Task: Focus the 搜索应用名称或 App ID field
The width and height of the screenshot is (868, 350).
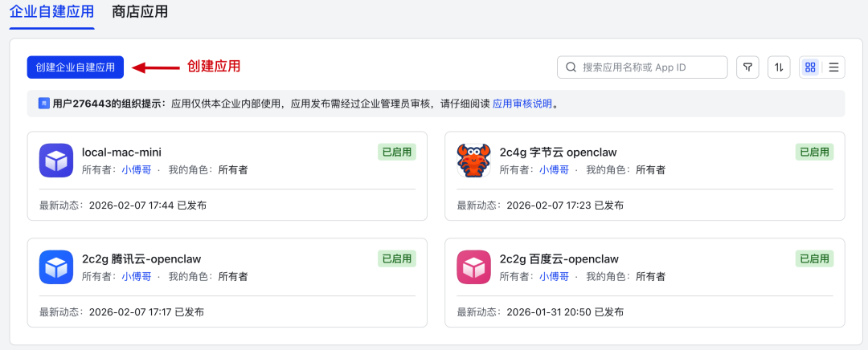Action: click(x=642, y=67)
